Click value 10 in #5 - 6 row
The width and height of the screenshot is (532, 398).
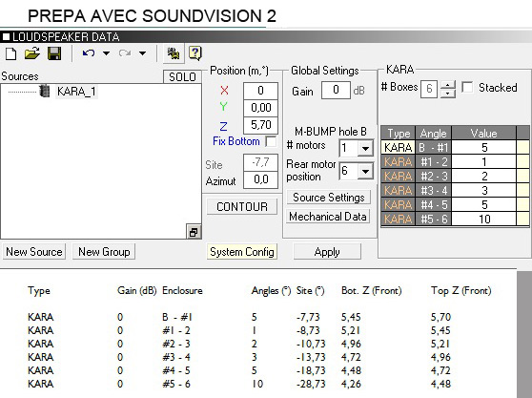(483, 219)
